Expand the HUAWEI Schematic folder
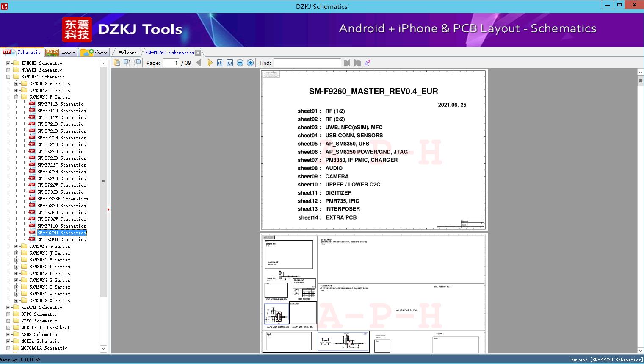The width and height of the screenshot is (644, 364). coord(8,70)
